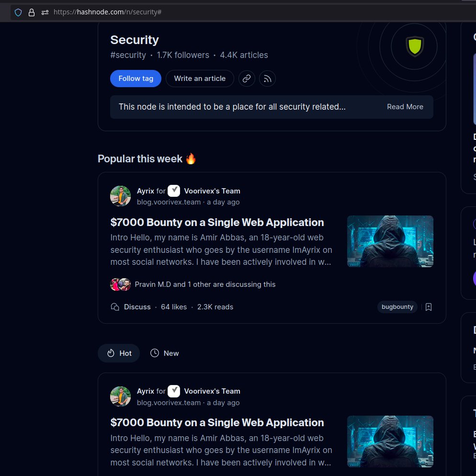Open Voorivex's Team link in Hot feed card

(x=212, y=391)
